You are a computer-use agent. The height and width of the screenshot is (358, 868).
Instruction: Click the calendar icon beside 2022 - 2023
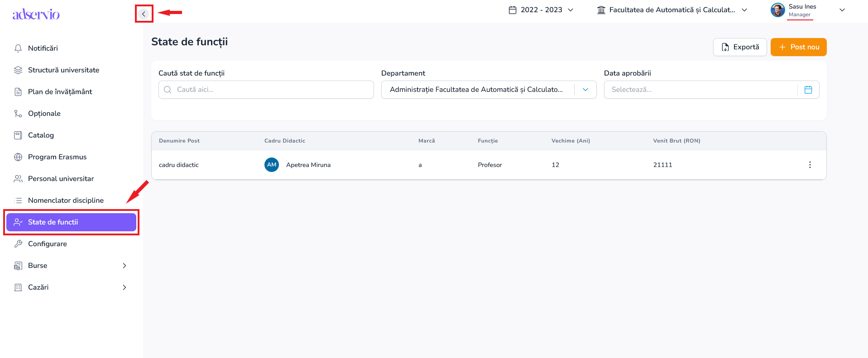coord(513,10)
